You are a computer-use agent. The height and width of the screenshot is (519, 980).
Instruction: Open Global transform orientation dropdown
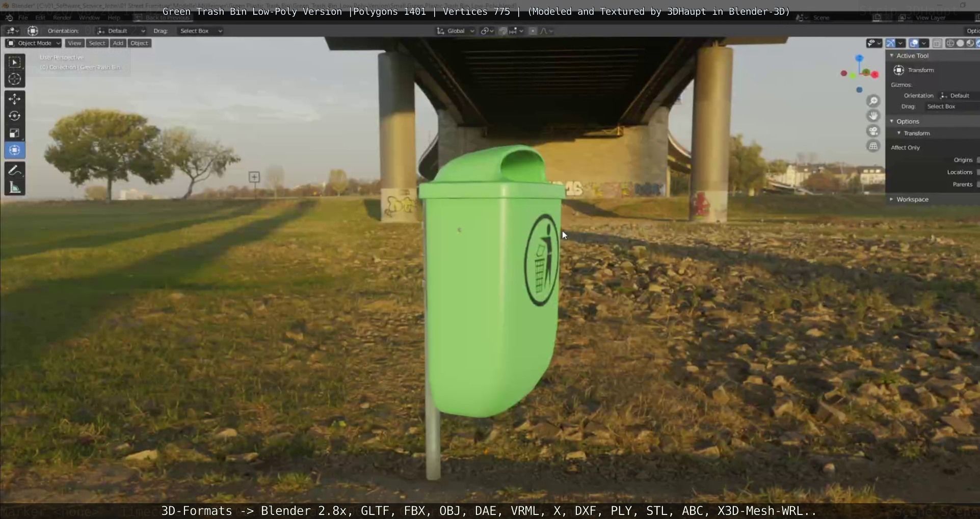point(455,31)
